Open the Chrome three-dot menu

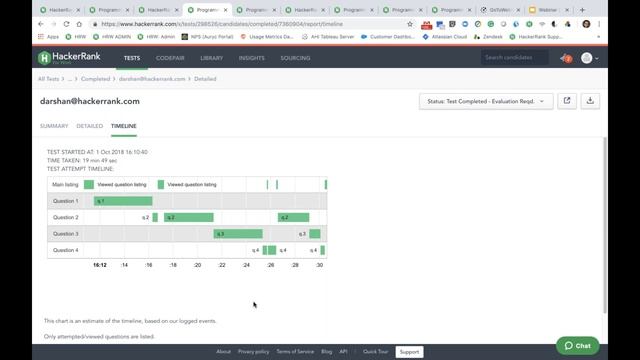click(x=599, y=24)
